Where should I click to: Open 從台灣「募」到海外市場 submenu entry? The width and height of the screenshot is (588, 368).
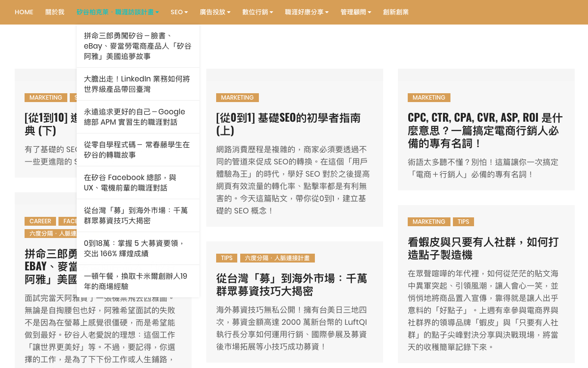coord(138,215)
